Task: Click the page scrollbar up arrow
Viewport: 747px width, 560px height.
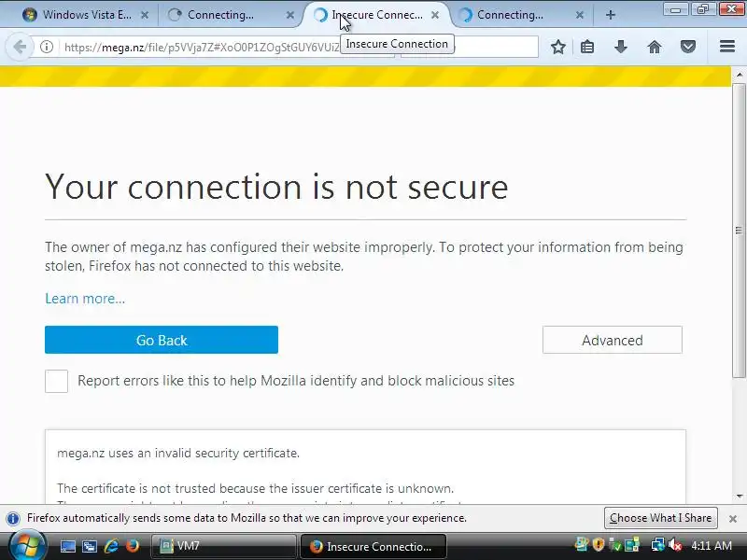Action: tap(739, 75)
